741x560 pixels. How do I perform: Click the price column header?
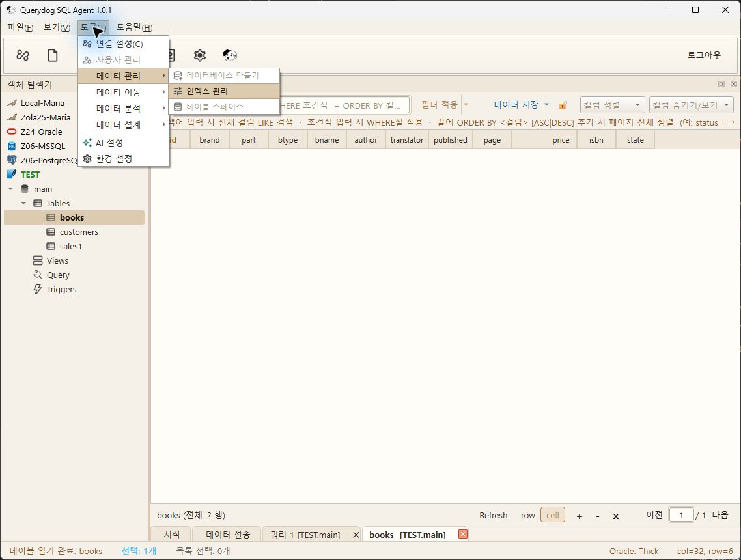[544, 140]
